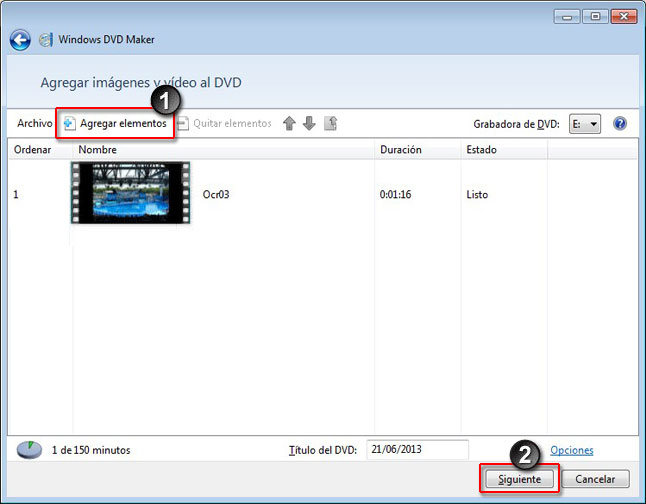646x504 pixels.
Task: Click order number 1 in the list
Action: click(16, 195)
